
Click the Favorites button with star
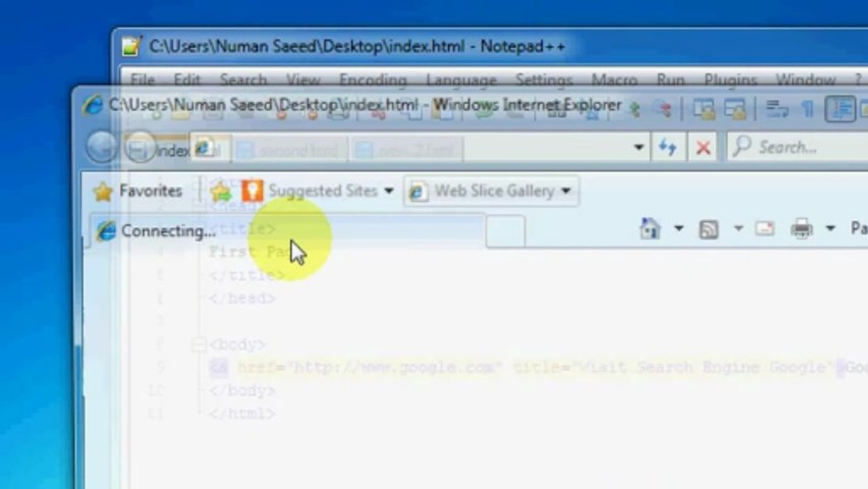[x=138, y=191]
